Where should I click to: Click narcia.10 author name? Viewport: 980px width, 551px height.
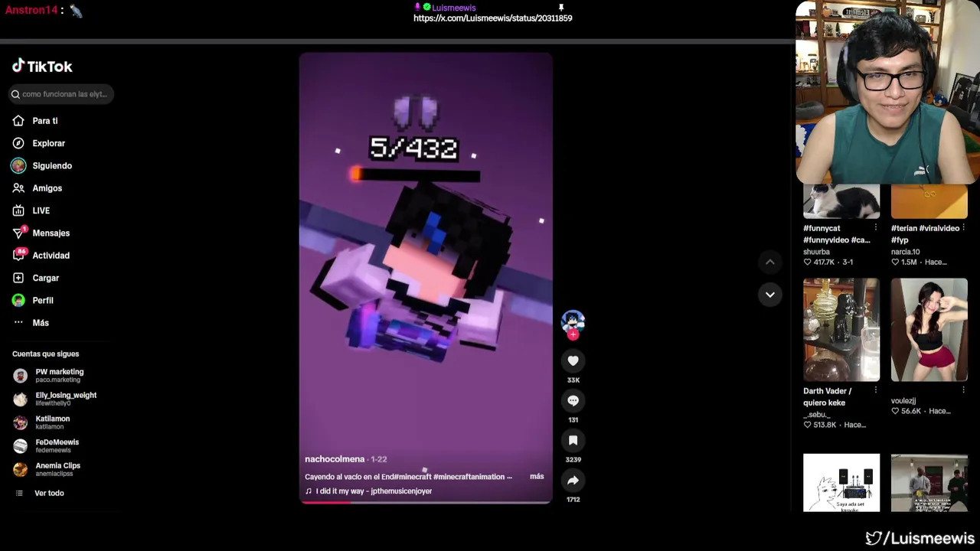tap(906, 252)
